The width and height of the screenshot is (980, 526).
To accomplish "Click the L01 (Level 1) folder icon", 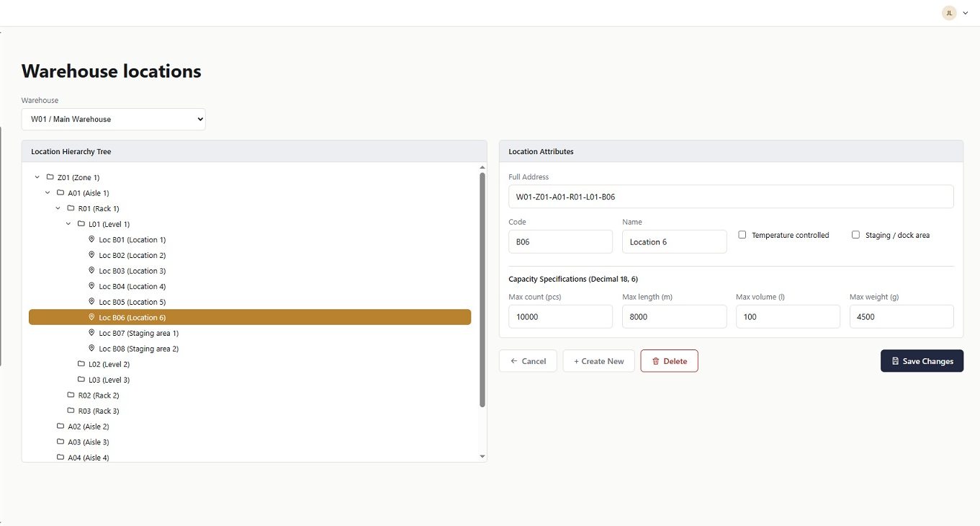I will [81, 224].
